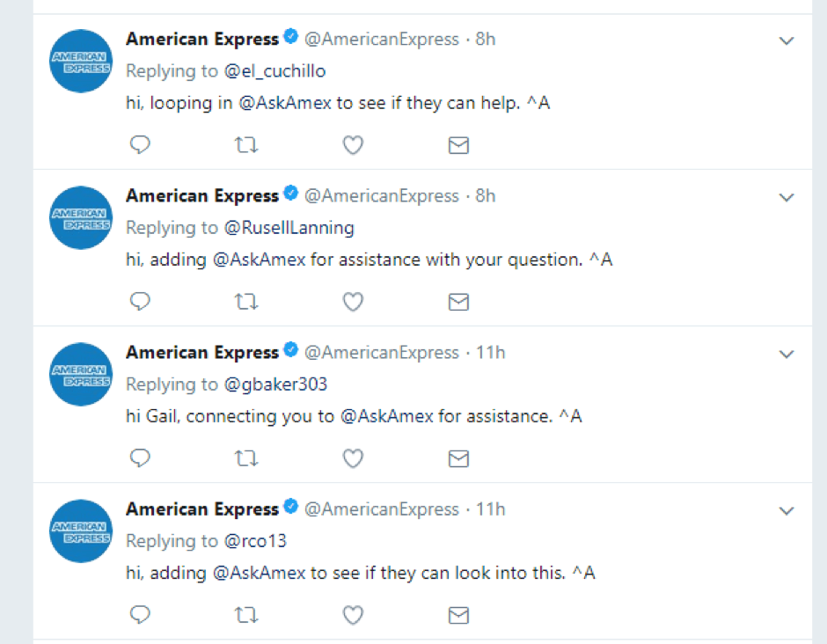Viewport: 827px width, 644px height.
Task: Like the tweet replying to @gbaker303
Action: (353, 458)
